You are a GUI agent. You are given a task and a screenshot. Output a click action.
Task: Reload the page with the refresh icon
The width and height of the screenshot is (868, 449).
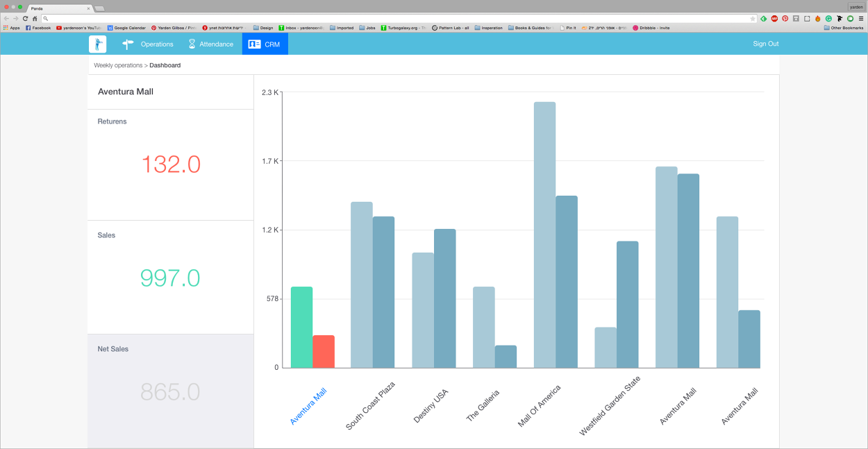[x=25, y=18]
